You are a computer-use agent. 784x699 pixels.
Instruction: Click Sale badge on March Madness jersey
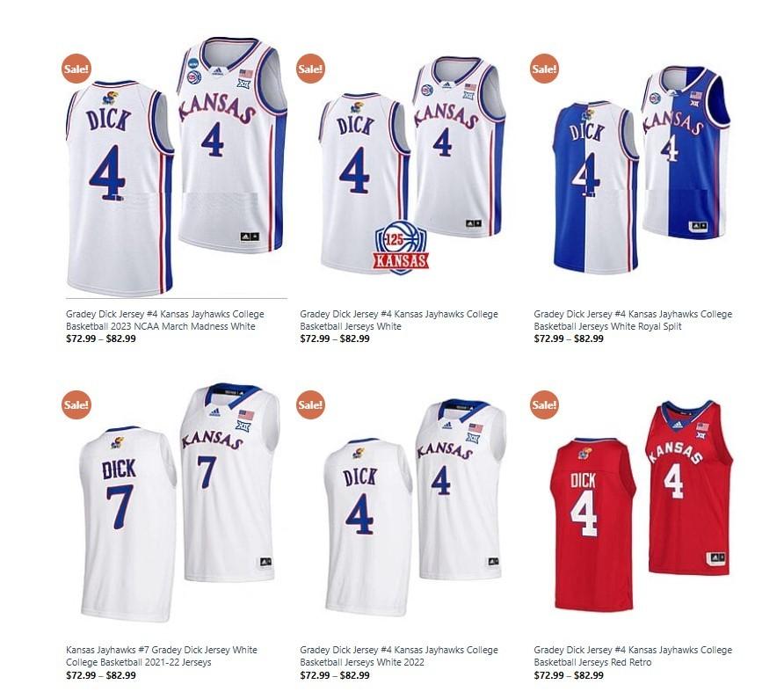pos(76,69)
